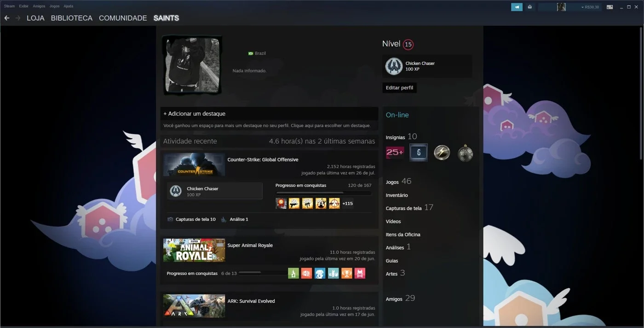Viewport: 644px width, 328px height.
Task: Click the account avatar in the title bar
Action: coord(561,7)
